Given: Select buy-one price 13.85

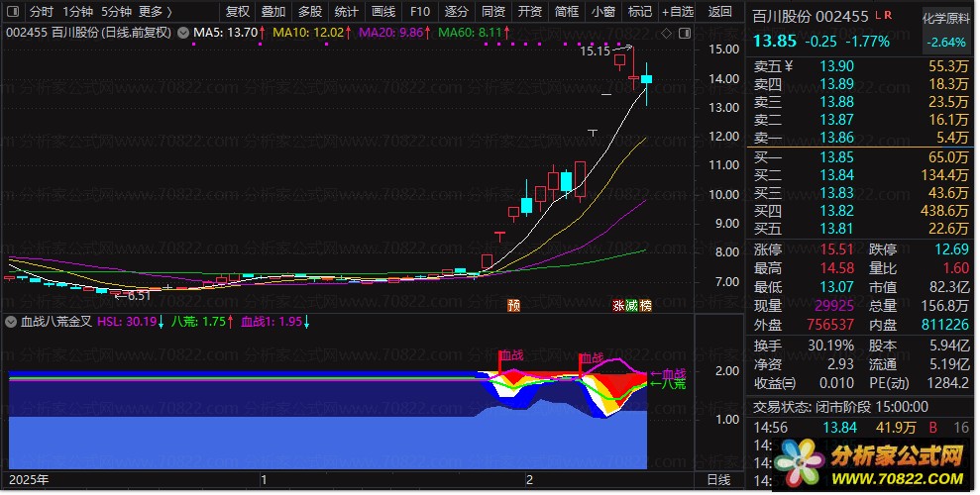Looking at the screenshot, I should coord(837,157).
